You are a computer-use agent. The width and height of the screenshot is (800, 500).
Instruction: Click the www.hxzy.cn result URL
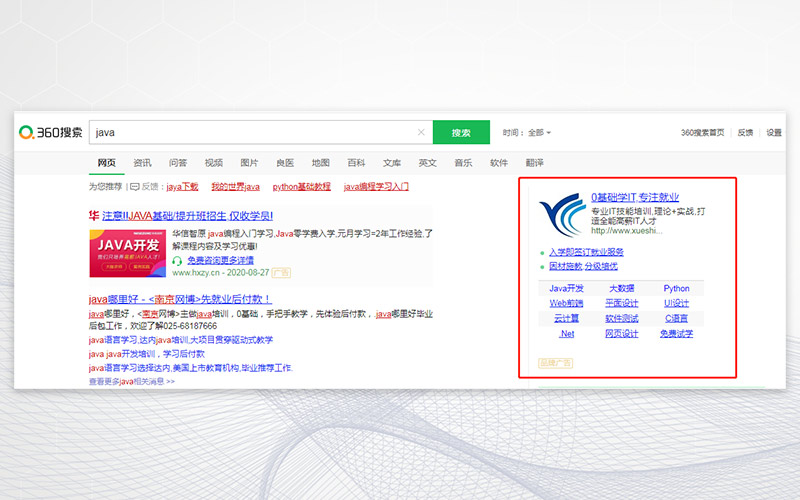(x=196, y=272)
